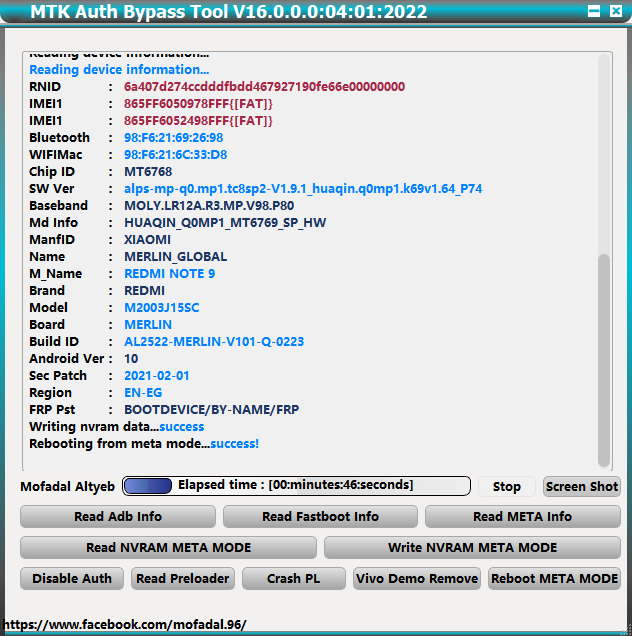The height and width of the screenshot is (636, 632).
Task: Click the SW Ver alps-mp-q0 string
Action: 303,189
